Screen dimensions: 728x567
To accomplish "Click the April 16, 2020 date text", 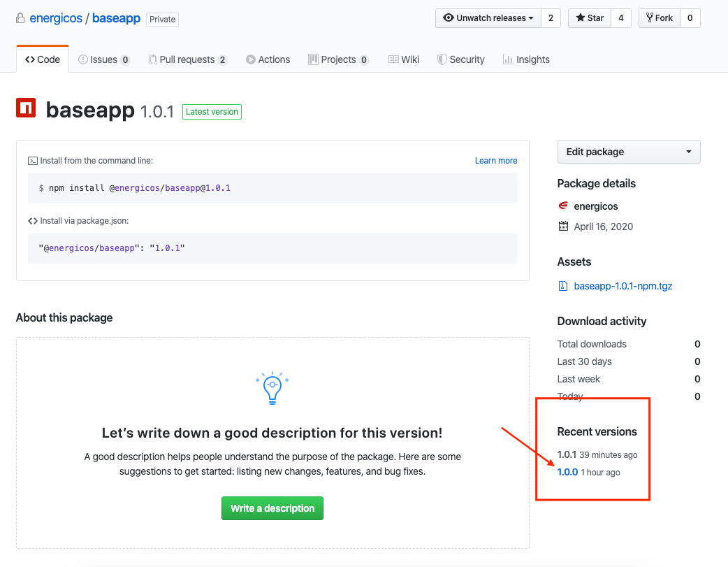I will click(x=603, y=227).
